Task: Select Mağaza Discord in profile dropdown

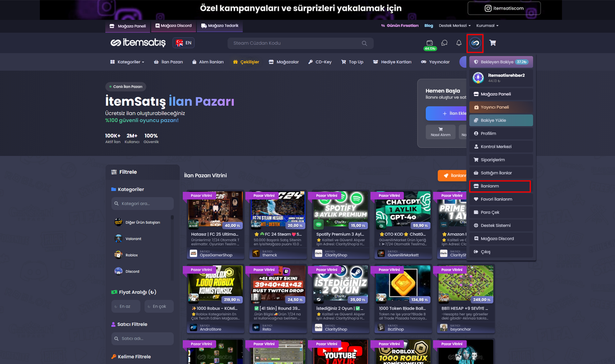Action: [501, 239]
